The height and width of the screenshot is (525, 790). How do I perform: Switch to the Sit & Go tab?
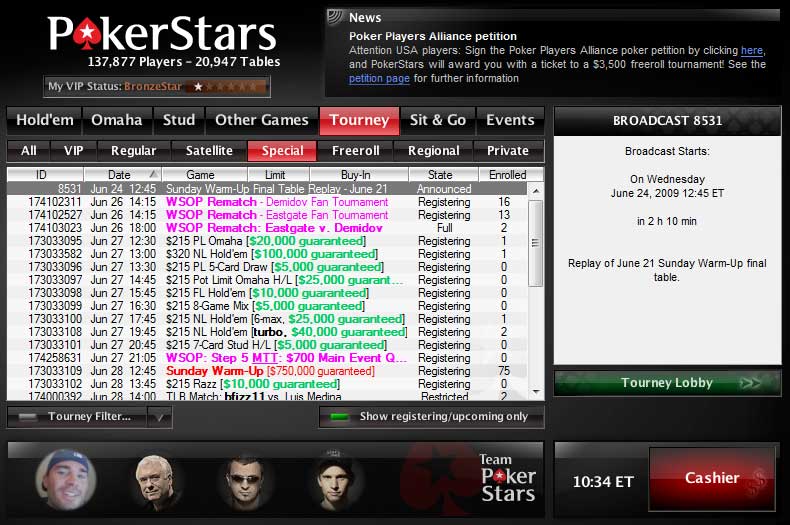point(437,120)
